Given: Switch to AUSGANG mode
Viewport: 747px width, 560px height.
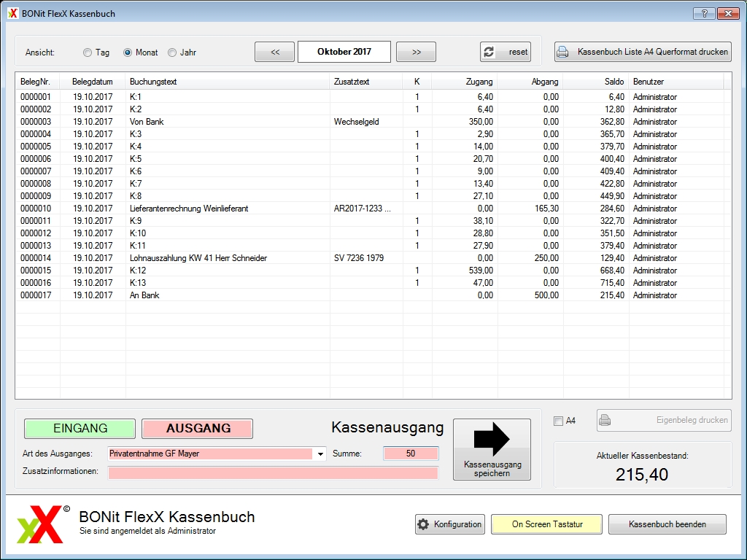Looking at the screenshot, I should click(x=198, y=429).
